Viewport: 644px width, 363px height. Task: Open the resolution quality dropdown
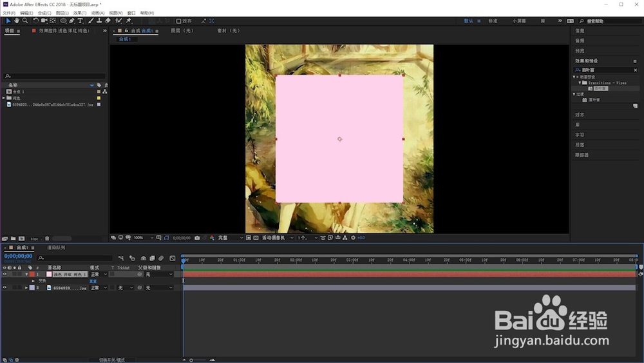(x=230, y=238)
